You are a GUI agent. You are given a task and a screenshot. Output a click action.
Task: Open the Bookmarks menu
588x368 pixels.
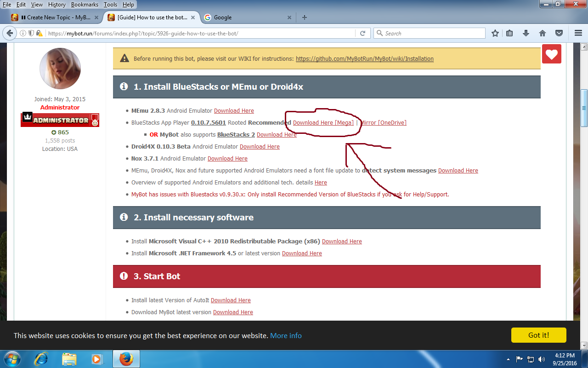coord(85,5)
